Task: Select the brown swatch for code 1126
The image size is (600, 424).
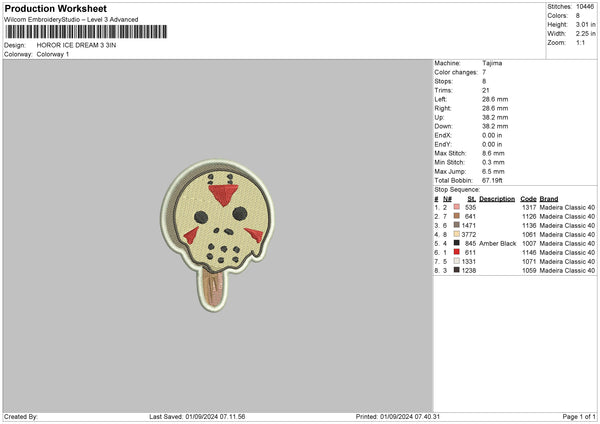Action: (x=457, y=216)
